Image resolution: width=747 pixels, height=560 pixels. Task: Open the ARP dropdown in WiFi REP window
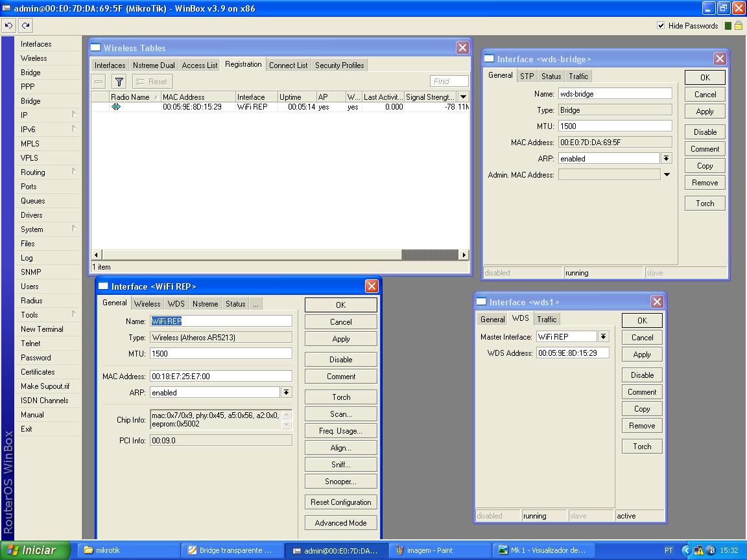click(x=287, y=392)
